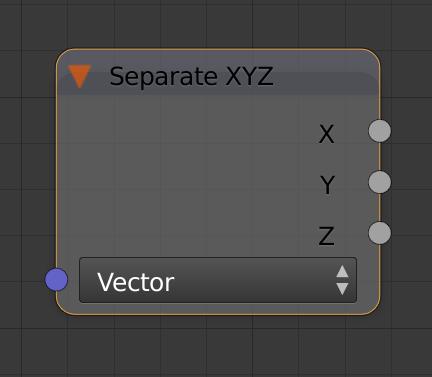The width and height of the screenshot is (432, 377).
Task: Click the blue Vector input socket
Action: (56, 280)
